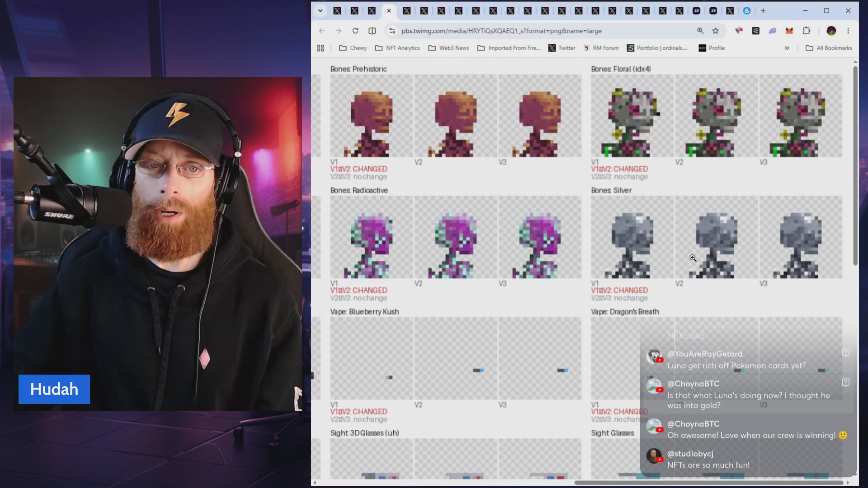The width and height of the screenshot is (868, 488).
Task: Click the Bones Prehistoric V3 sprite
Action: point(540,116)
